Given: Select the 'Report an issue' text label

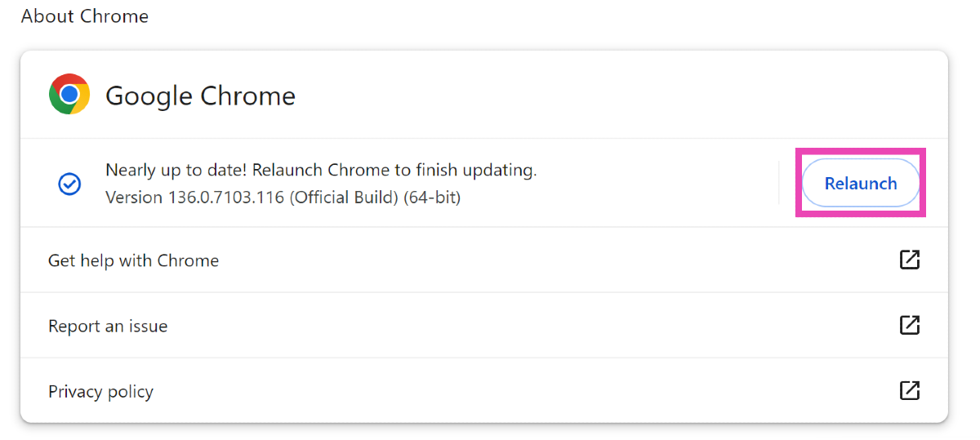Looking at the screenshot, I should pyautogui.click(x=108, y=326).
